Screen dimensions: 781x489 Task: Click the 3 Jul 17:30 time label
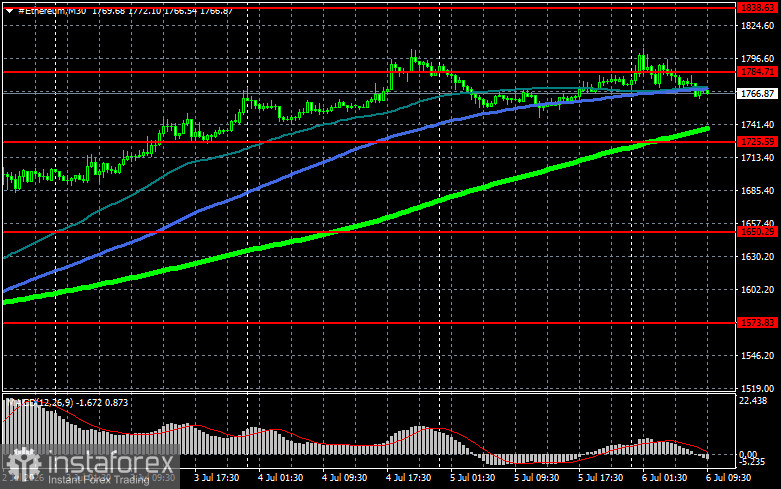point(216,478)
